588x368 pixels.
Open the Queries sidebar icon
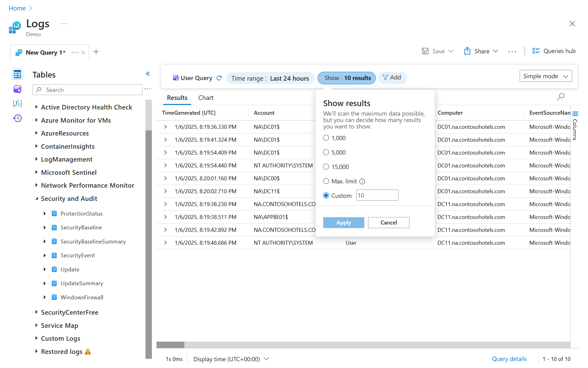[17, 89]
